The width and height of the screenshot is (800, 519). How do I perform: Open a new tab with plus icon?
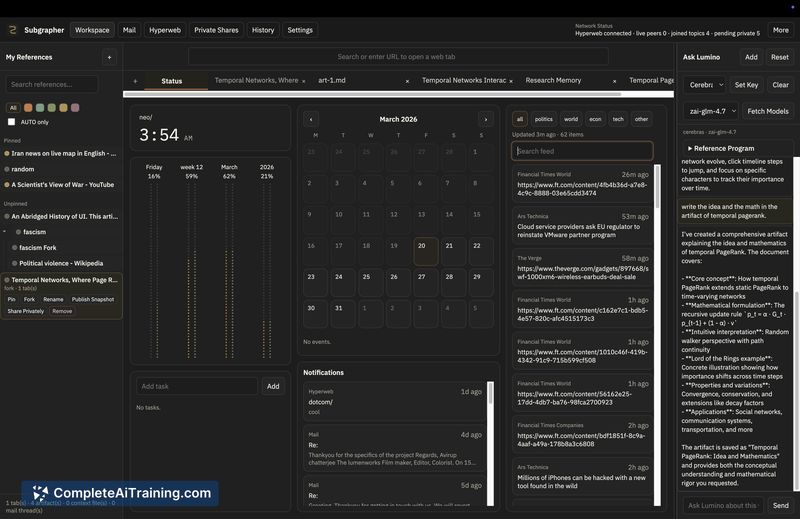[135, 81]
